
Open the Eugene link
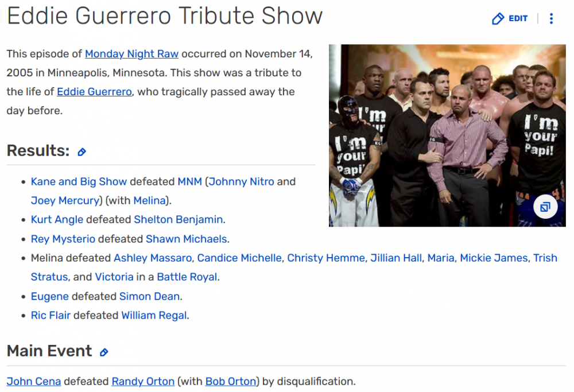tap(50, 297)
